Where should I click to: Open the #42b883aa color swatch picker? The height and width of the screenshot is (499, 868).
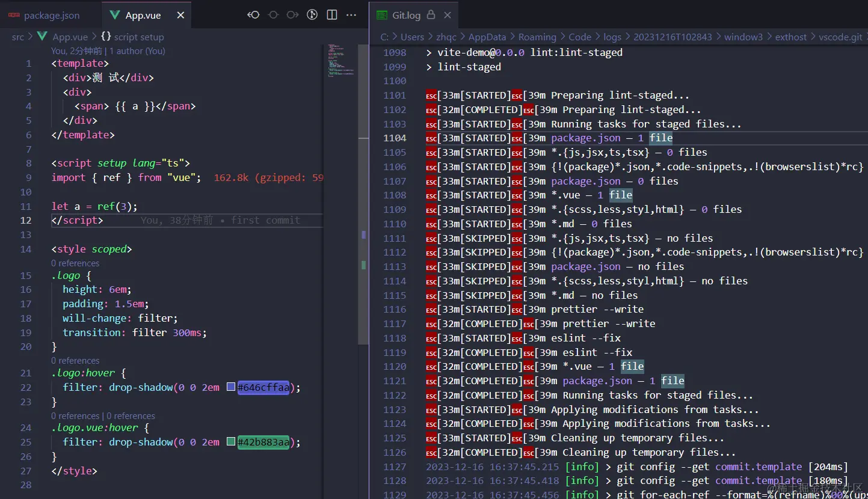[231, 442]
